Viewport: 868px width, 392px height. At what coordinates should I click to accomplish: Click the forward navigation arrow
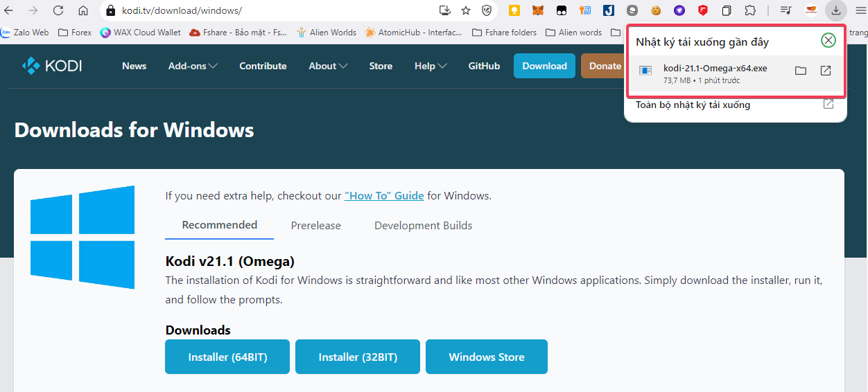click(33, 10)
